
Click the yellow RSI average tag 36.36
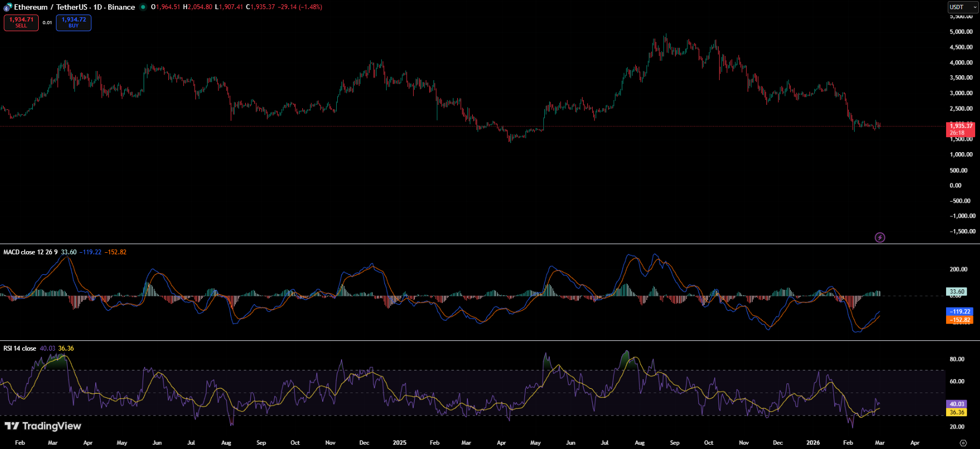[x=956, y=412]
